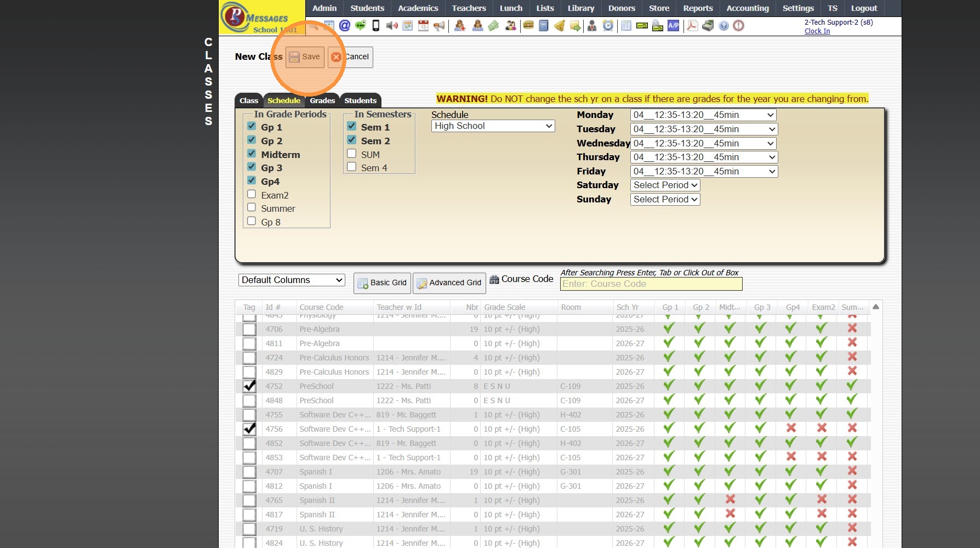This screenshot has width=980, height=548.
Task: Expand the Wednesday period dropdown
Action: (704, 144)
